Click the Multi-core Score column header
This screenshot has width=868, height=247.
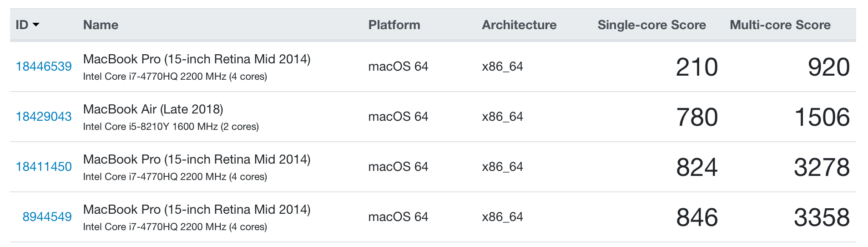(x=780, y=25)
